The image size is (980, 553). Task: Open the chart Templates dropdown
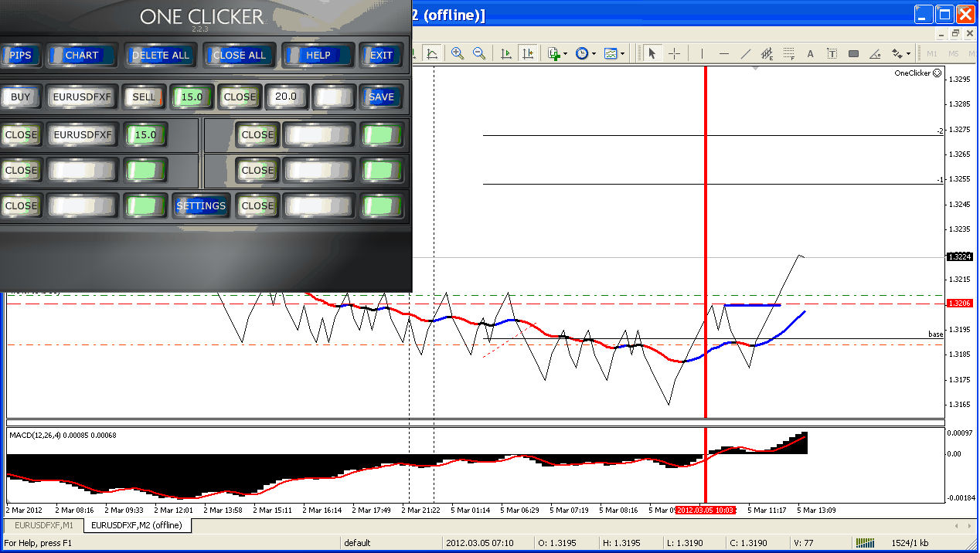614,53
